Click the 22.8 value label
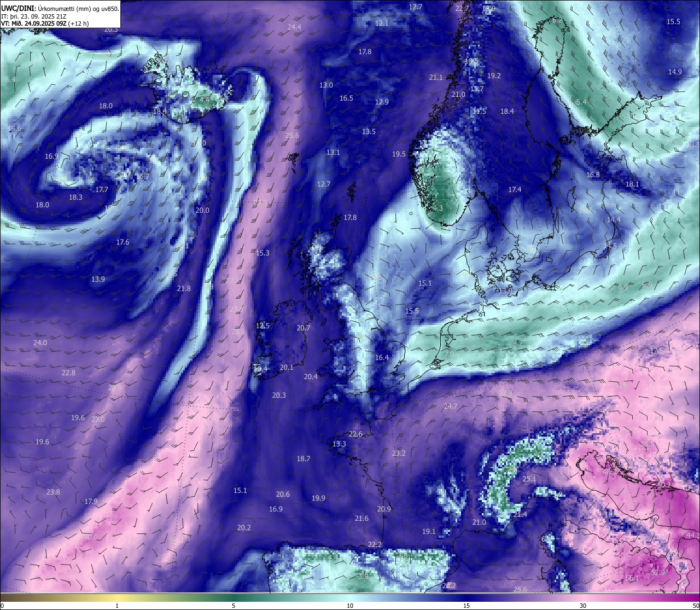This screenshot has height=610, width=700. point(68,373)
